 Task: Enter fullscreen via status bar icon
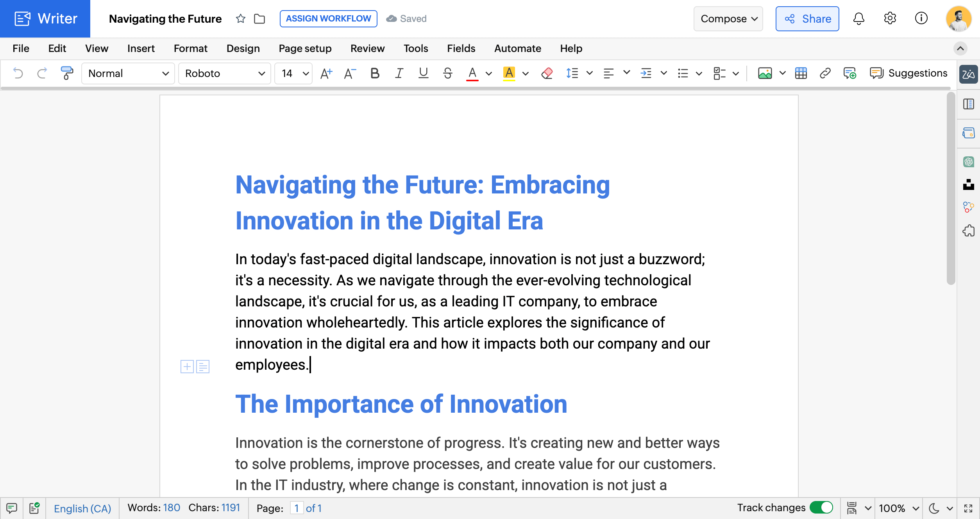(968, 508)
